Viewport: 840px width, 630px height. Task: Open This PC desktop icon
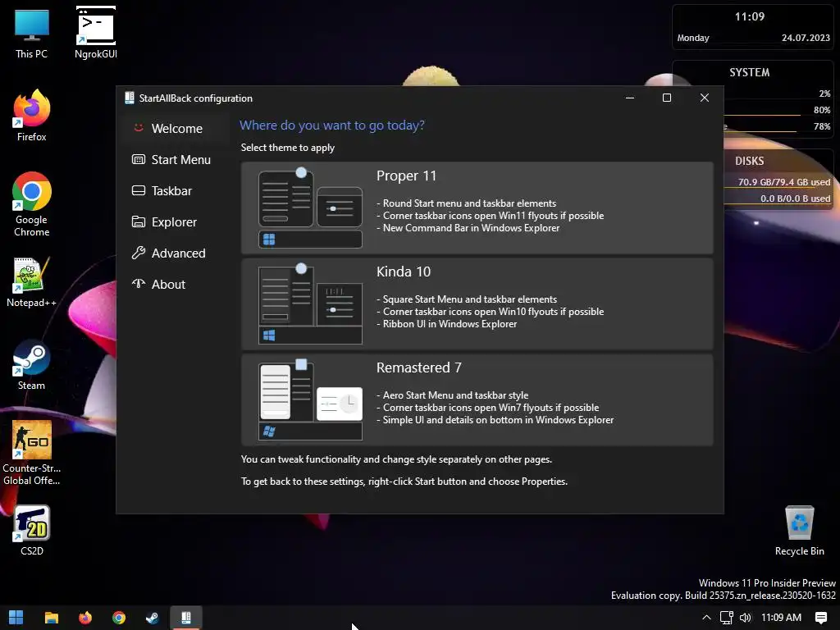[x=32, y=33]
